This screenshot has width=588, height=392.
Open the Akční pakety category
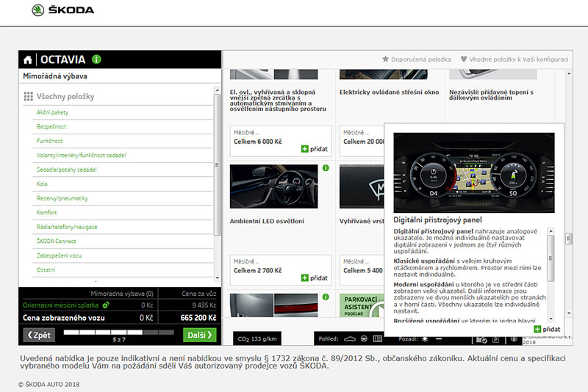point(52,112)
